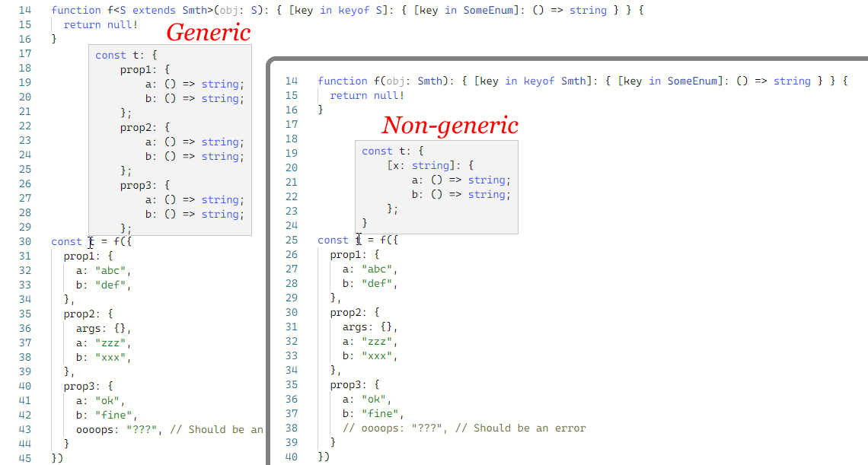The image size is (868, 465).
Task: Click 'SomeEnum' in the generic function signature
Action: tap(488, 10)
